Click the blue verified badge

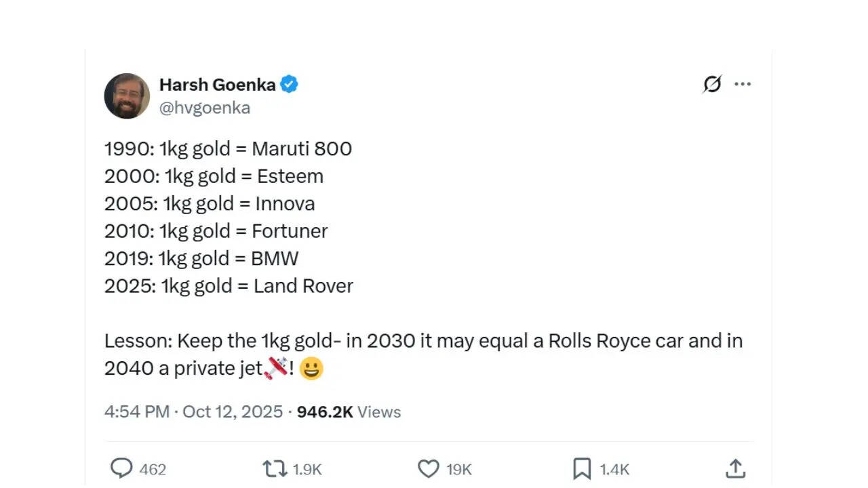click(290, 85)
